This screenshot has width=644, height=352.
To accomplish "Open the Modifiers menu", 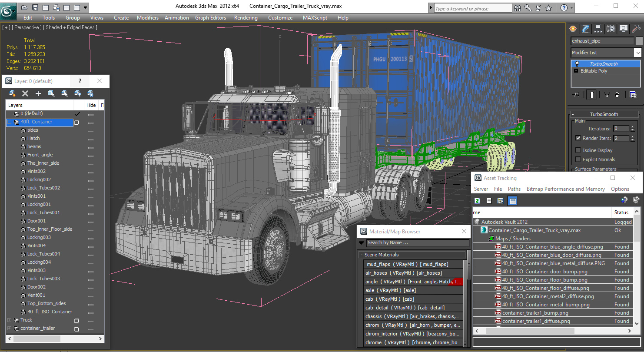I will [148, 18].
